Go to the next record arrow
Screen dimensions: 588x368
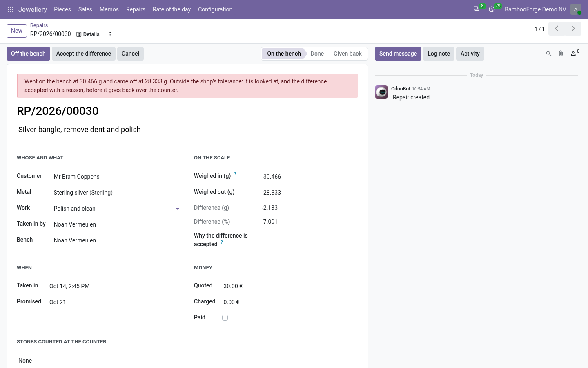573,29
